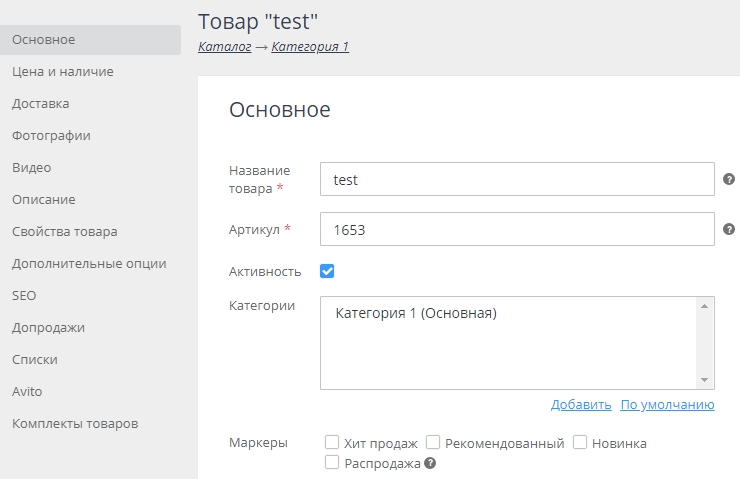Image resolution: width=740 pixels, height=479 pixels.
Task: Click into the Артикул input field
Action: (x=517, y=229)
